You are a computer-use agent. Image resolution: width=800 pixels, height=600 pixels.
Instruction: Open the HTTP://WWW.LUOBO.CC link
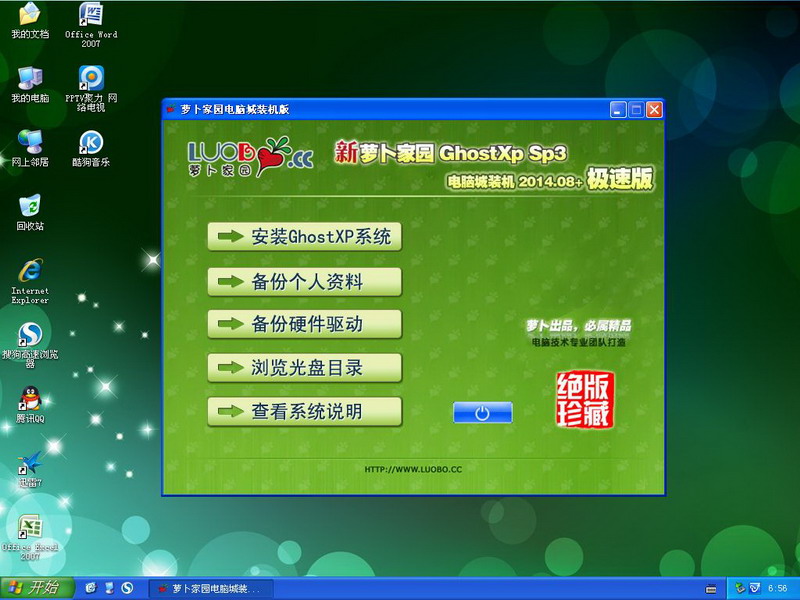pos(413,469)
